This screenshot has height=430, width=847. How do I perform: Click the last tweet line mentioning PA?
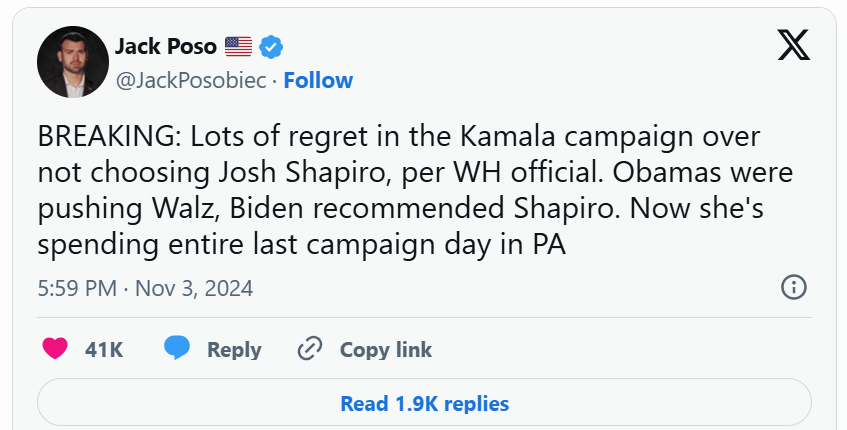coord(300,244)
